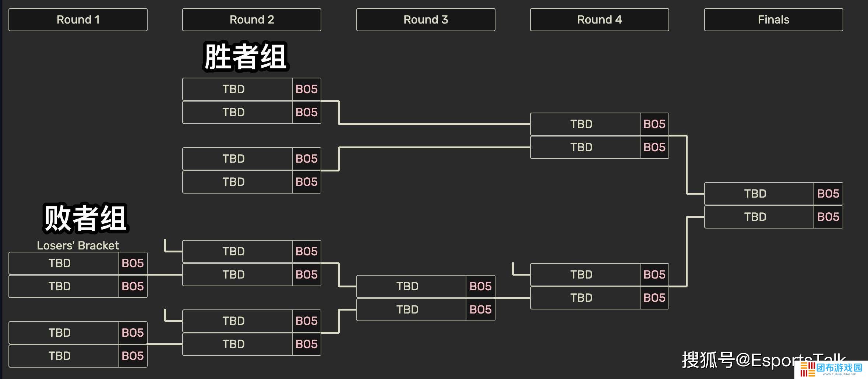
Task: Switch to the Round 4 header
Action: [x=599, y=20]
